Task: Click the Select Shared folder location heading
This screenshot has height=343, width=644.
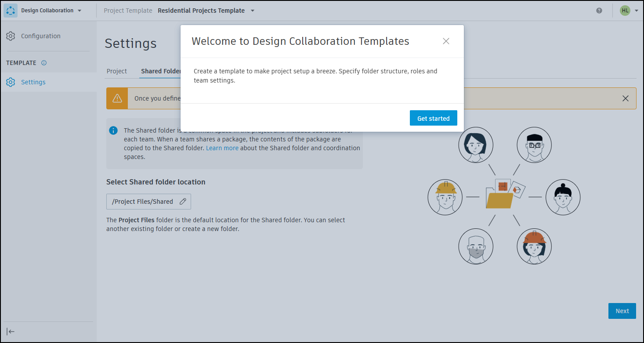Action: [x=156, y=182]
